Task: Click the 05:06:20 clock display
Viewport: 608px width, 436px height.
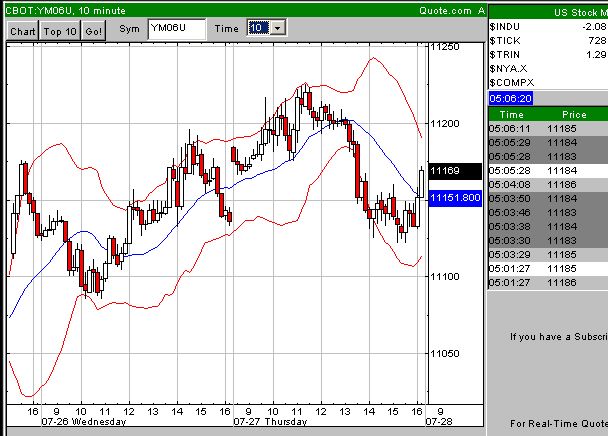Action: tap(511, 98)
